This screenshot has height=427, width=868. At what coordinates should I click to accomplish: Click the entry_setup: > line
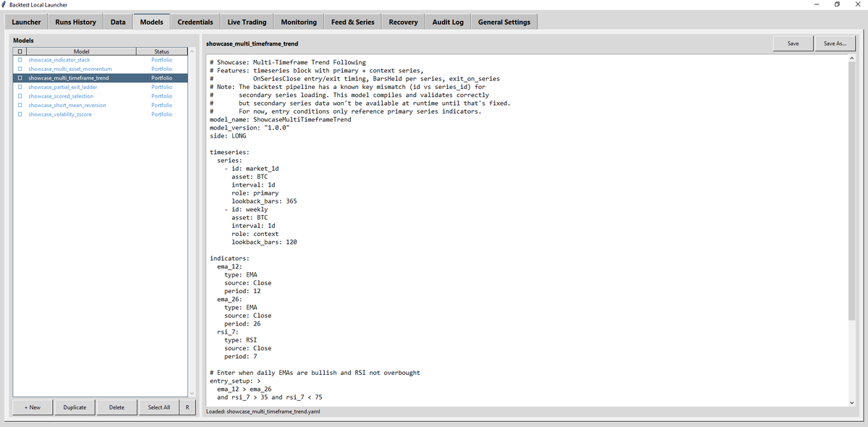[235, 381]
